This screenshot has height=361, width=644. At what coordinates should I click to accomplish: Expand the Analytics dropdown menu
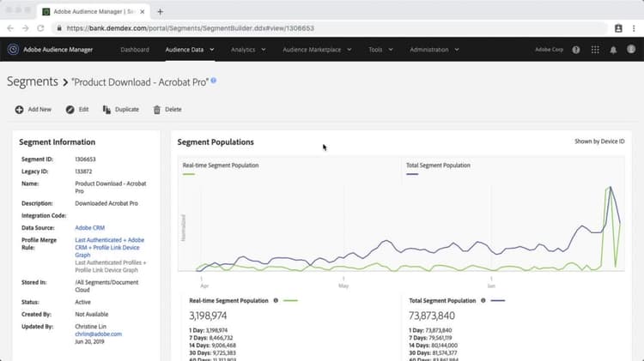[248, 50]
